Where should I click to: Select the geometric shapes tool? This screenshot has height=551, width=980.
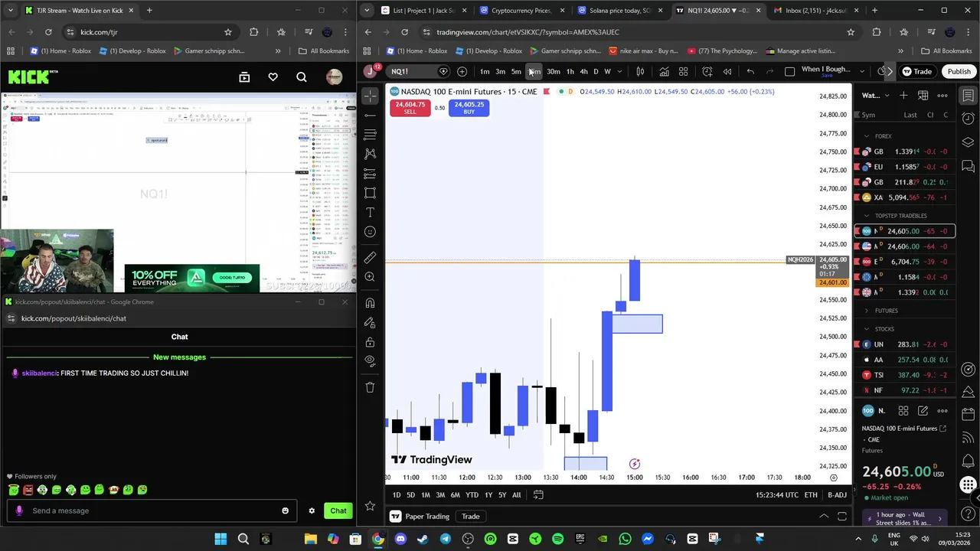tap(370, 193)
